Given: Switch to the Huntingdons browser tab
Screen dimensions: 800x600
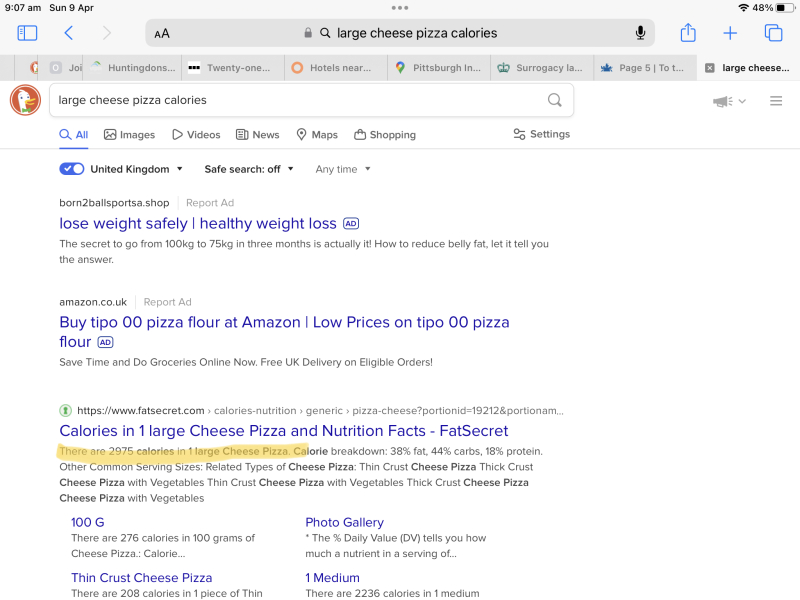Looking at the screenshot, I should (134, 68).
